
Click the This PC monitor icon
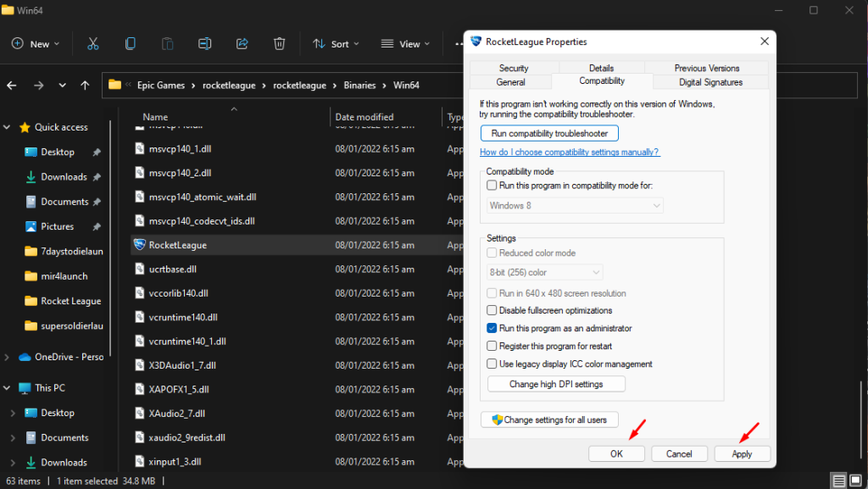(25, 388)
